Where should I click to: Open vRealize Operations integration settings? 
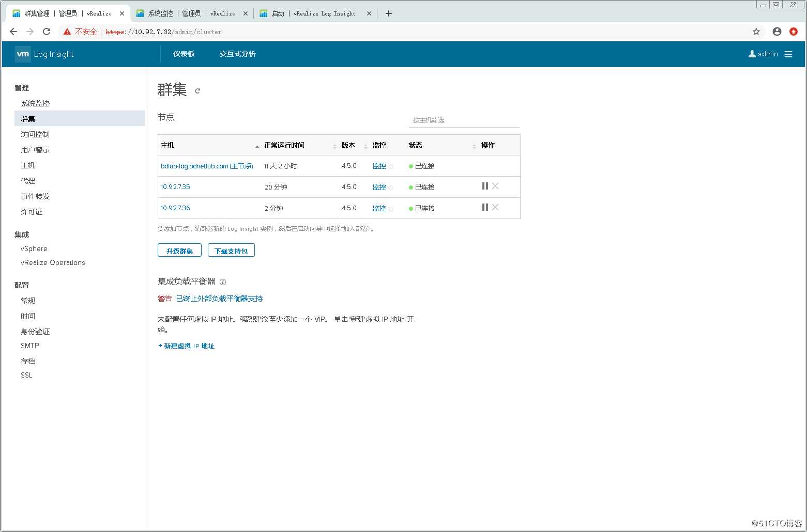click(x=53, y=262)
